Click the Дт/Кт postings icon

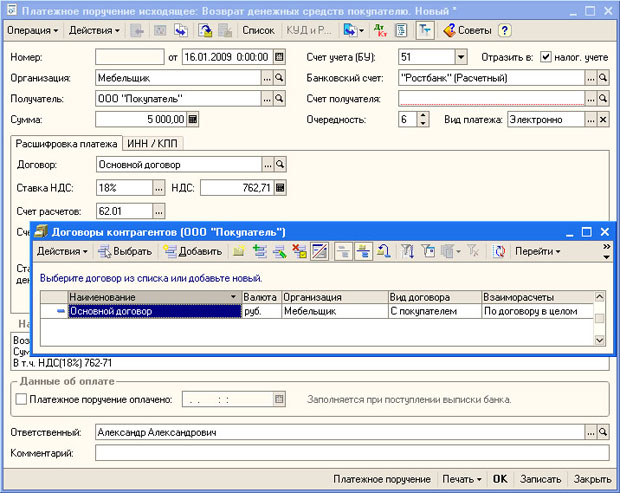pyautogui.click(x=380, y=30)
